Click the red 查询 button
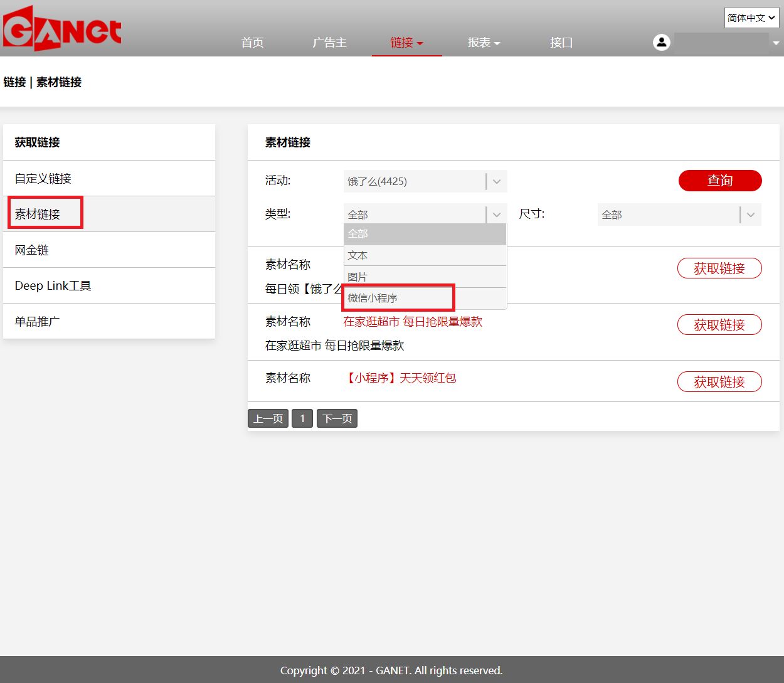The image size is (784, 683). tap(720, 181)
